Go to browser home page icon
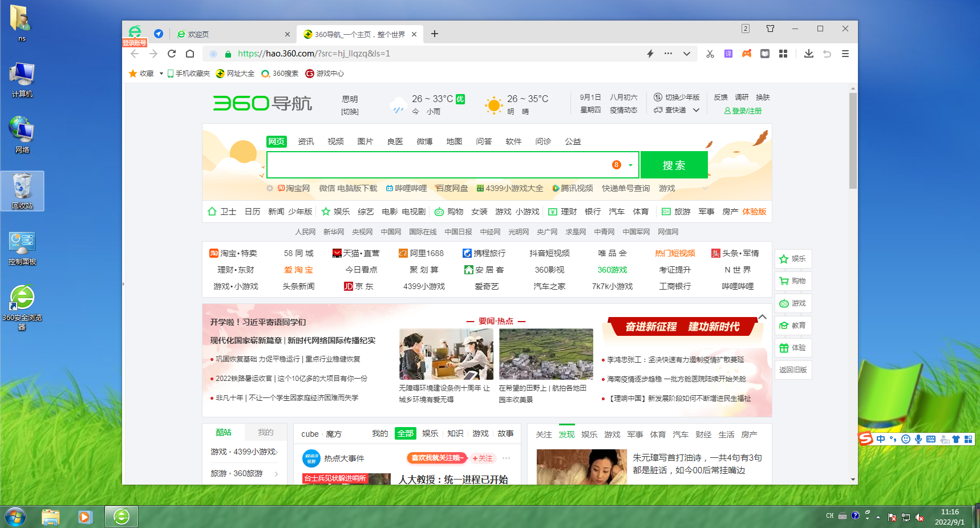Viewport: 980px width, 528px height. click(x=190, y=54)
